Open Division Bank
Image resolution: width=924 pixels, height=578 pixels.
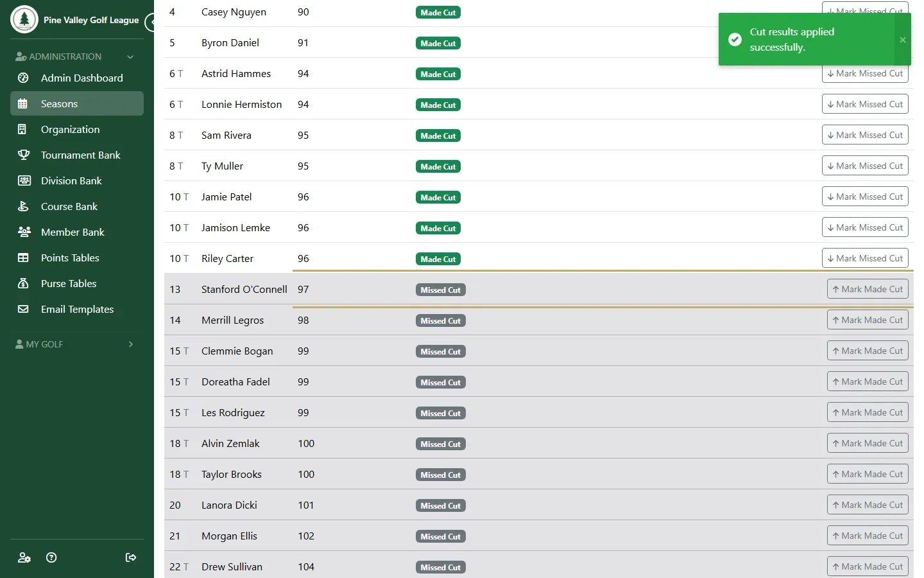pos(77,180)
